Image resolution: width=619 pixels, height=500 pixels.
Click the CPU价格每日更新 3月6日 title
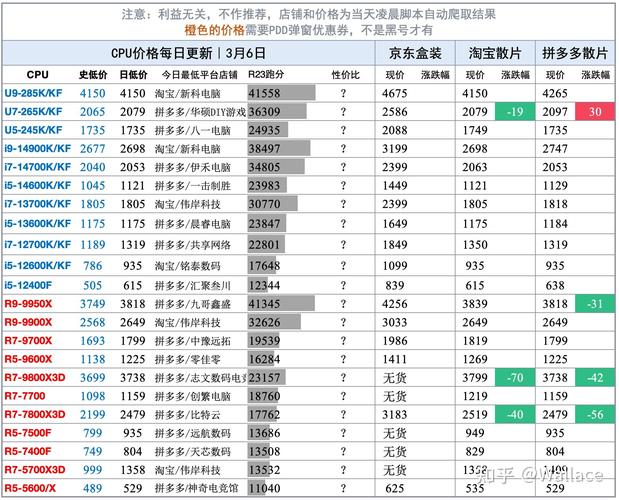188,53
